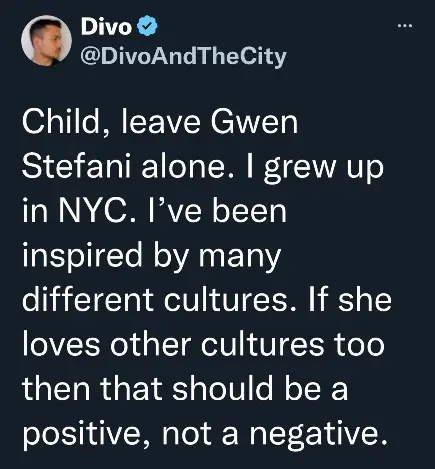The width and height of the screenshot is (435, 469).
Task: Click "NYC." in the tweet text
Action: tap(97, 211)
